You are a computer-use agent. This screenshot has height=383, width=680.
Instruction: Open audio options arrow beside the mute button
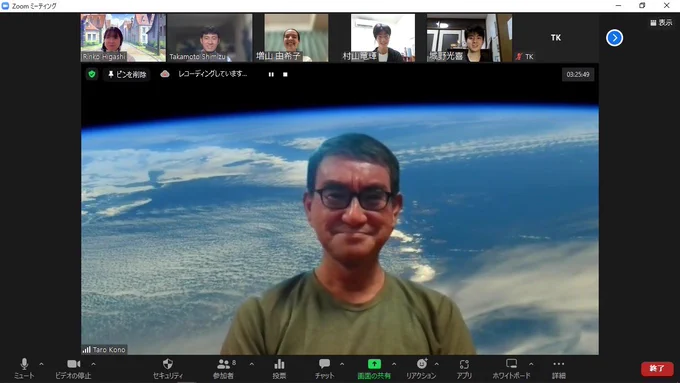click(41, 364)
